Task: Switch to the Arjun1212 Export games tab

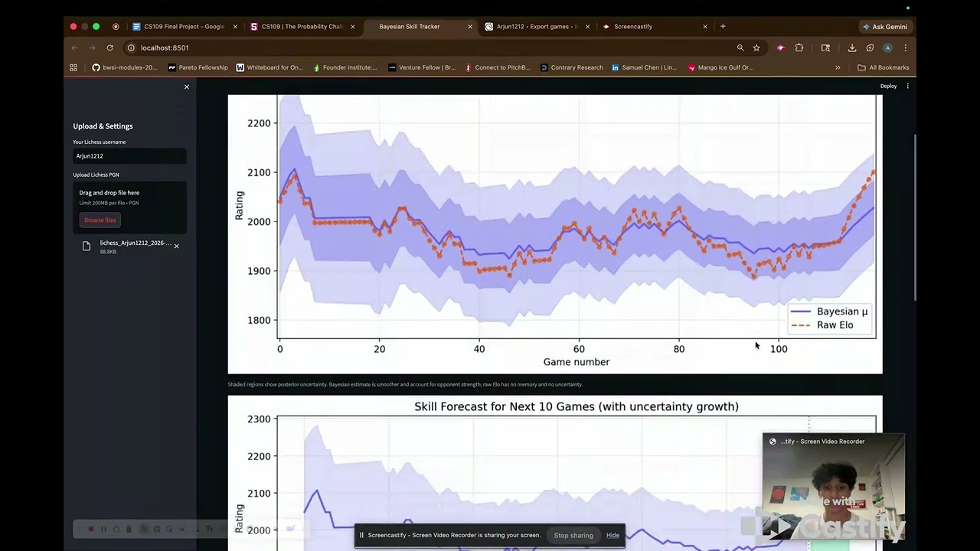Action: click(x=537, y=26)
